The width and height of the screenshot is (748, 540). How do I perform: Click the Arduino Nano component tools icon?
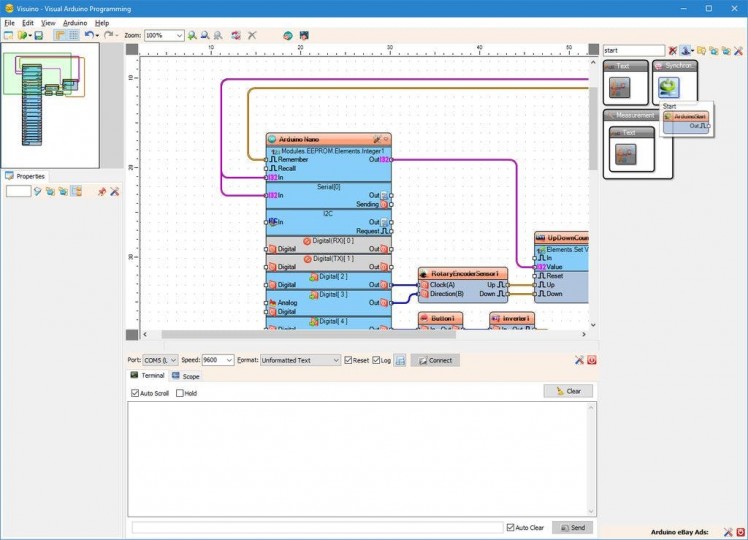(376, 139)
